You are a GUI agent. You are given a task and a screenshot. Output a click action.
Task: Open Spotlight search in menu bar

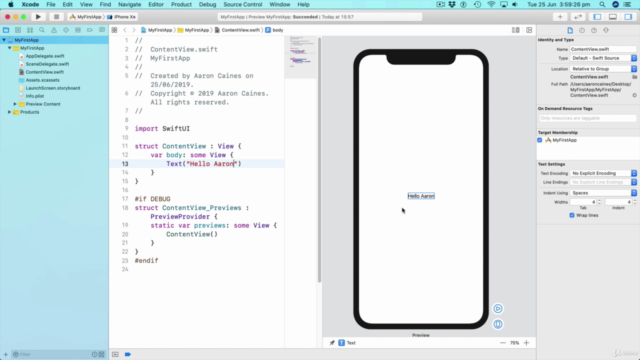coord(602,4)
